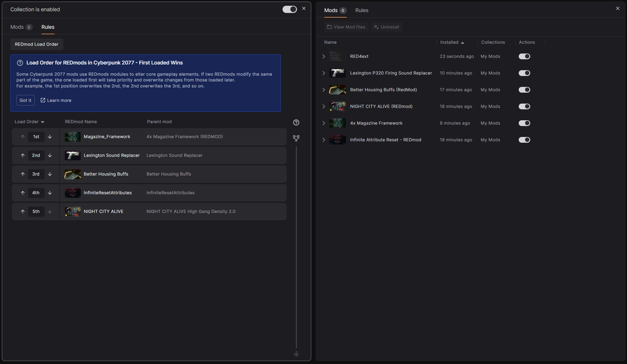Select the REDmod Load Order section button
Viewport: 627px width, 364px height.
point(37,44)
